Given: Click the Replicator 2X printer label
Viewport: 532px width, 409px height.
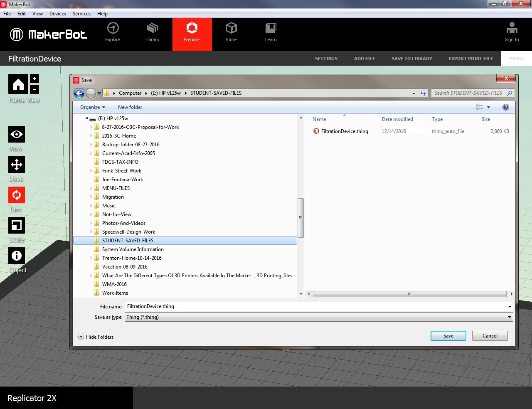Looking at the screenshot, I should click(x=32, y=398).
